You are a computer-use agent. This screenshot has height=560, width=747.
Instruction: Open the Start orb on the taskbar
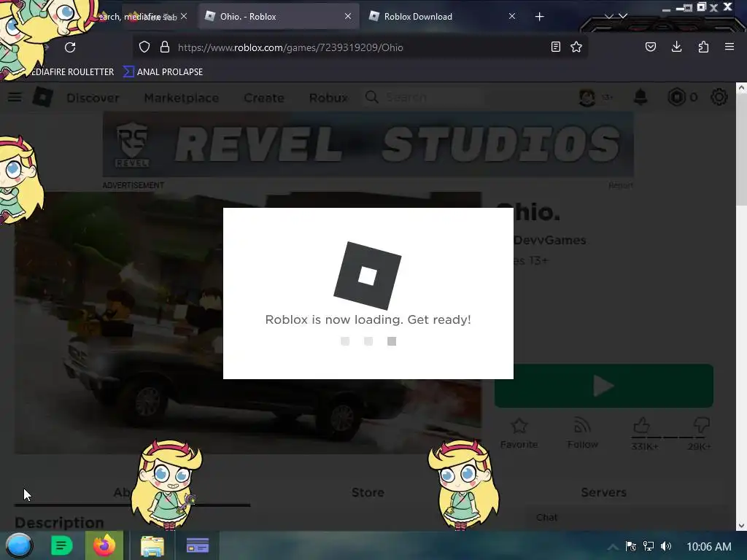[19, 546]
